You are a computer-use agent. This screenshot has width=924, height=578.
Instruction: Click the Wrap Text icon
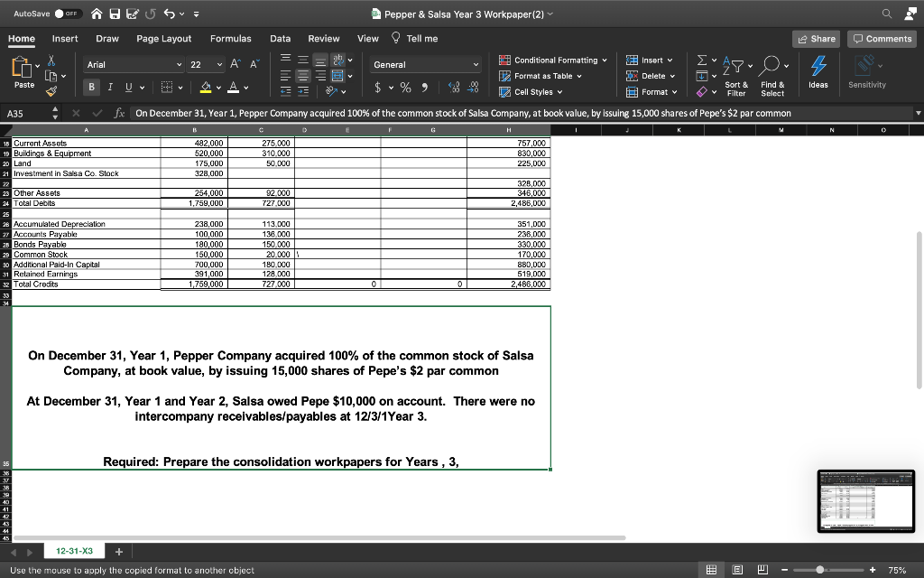(x=338, y=61)
